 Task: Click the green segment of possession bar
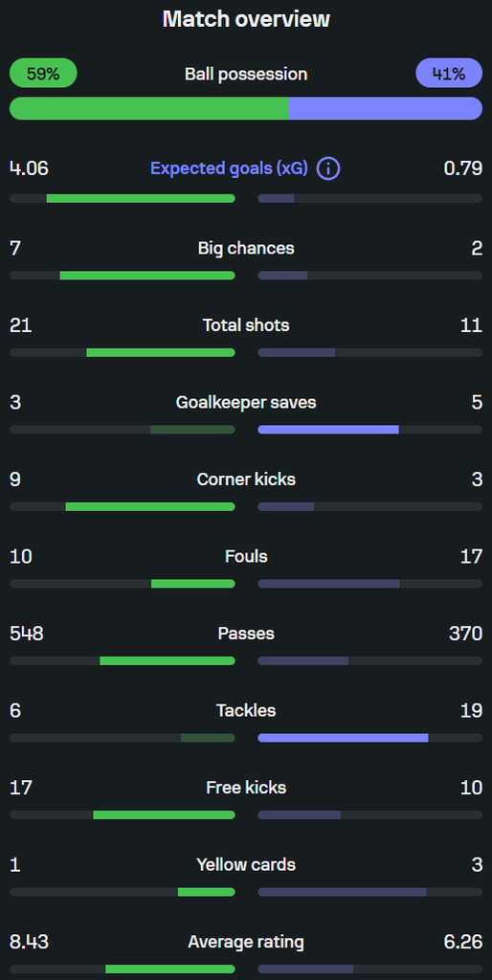pyautogui.click(x=148, y=108)
